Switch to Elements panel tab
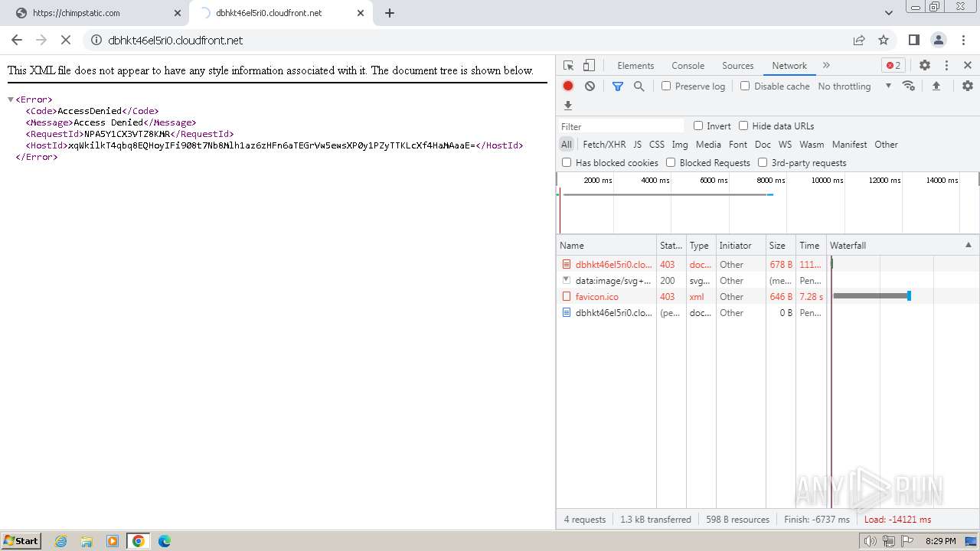Viewport: 980px width, 551px height. 635,65
